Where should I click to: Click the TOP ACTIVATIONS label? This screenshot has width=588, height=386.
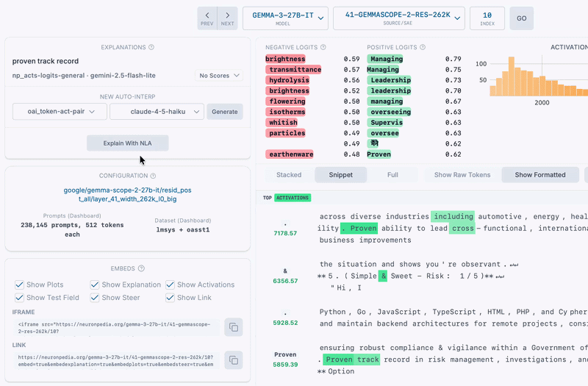(287, 198)
